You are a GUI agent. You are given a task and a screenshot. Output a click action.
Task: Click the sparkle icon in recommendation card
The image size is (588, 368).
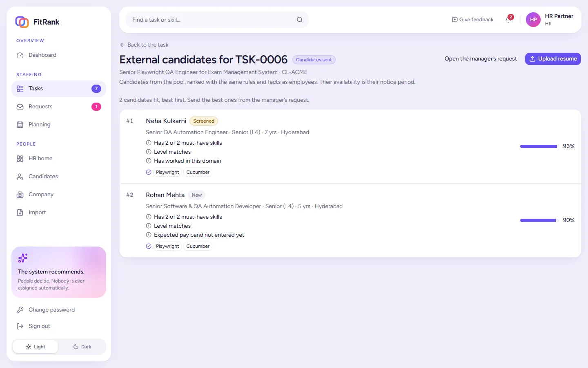(x=23, y=258)
